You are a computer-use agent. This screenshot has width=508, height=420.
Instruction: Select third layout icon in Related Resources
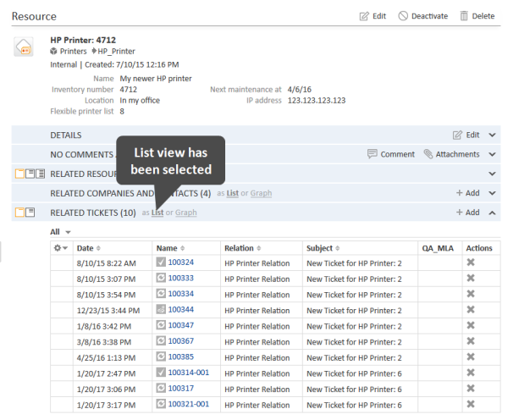(41, 174)
